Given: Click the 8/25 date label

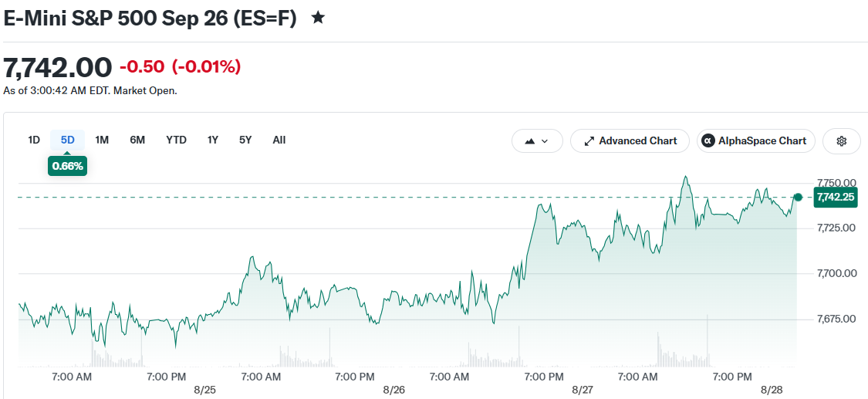Looking at the screenshot, I should 204,391.
